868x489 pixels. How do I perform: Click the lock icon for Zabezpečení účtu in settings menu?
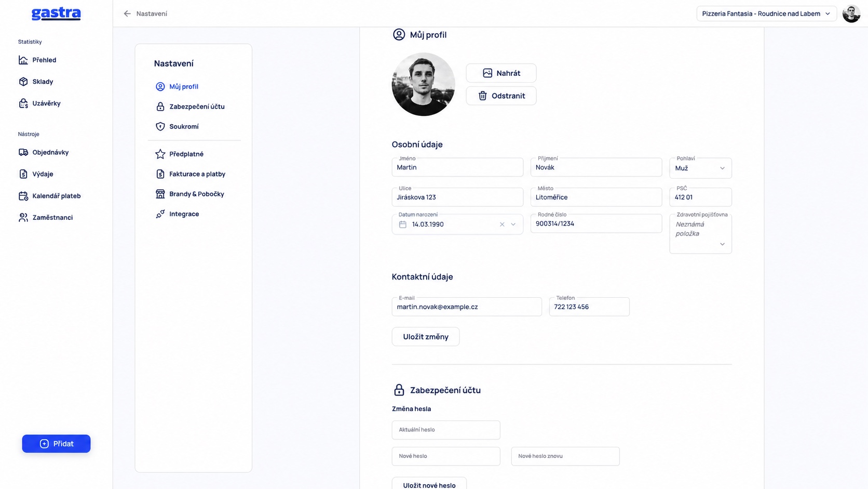[x=160, y=107]
